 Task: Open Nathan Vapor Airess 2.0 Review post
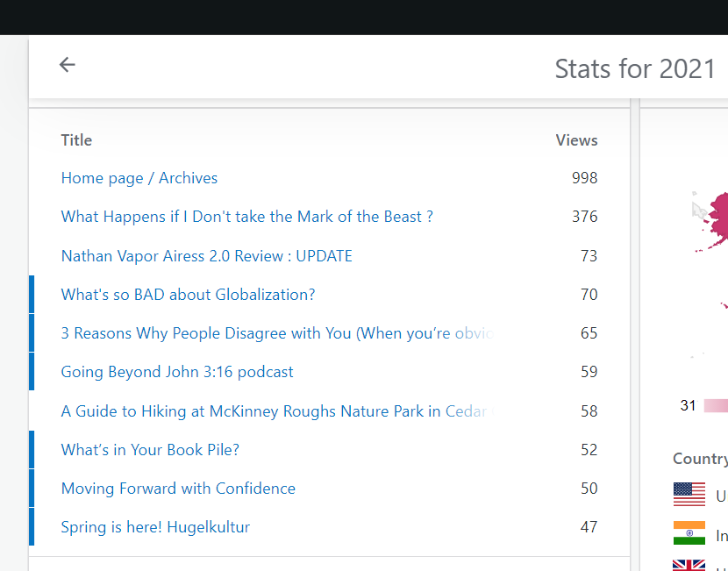click(x=206, y=256)
